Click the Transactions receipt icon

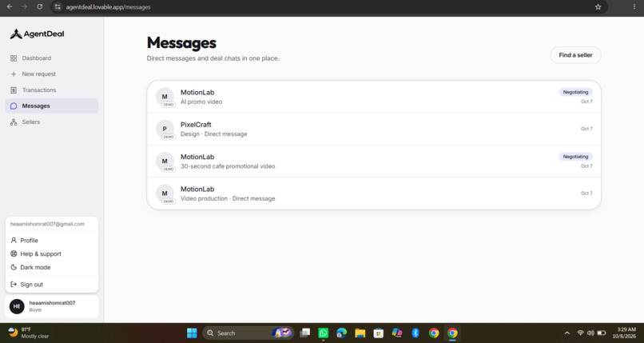[14, 90]
